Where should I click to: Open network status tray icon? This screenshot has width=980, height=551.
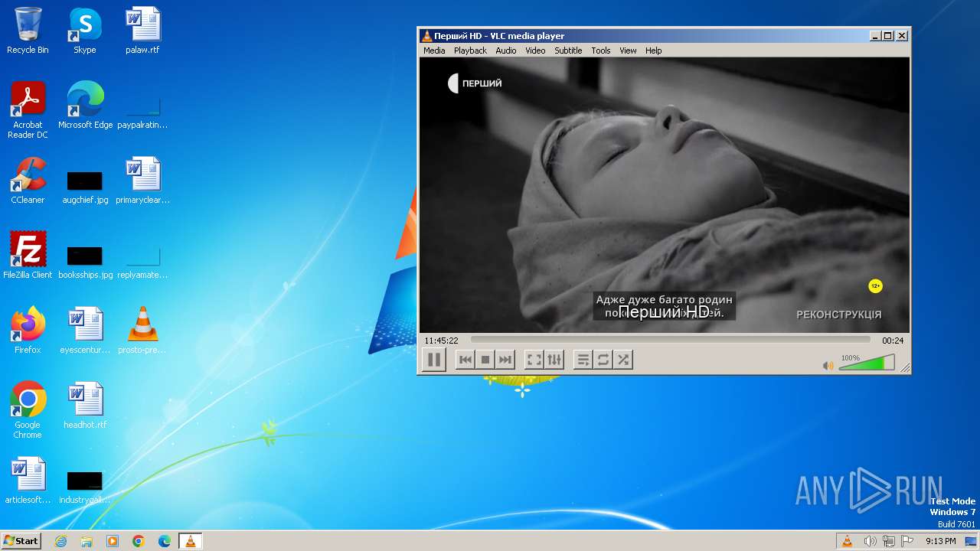pyautogui.click(x=888, y=541)
